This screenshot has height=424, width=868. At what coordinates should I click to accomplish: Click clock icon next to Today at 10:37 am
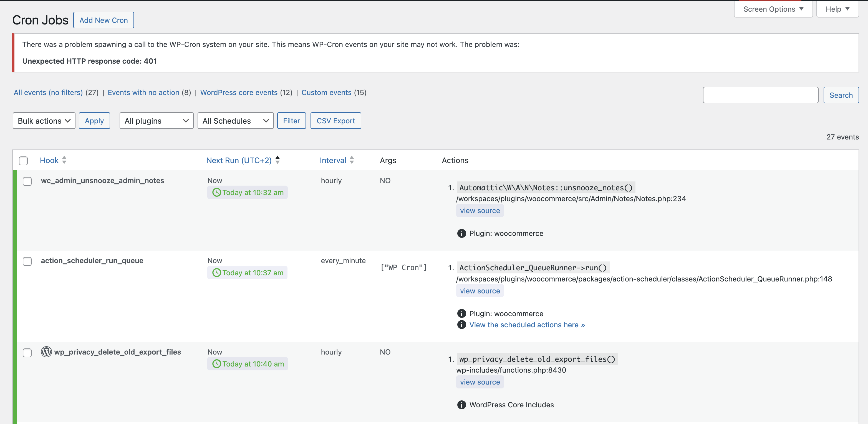tap(217, 273)
